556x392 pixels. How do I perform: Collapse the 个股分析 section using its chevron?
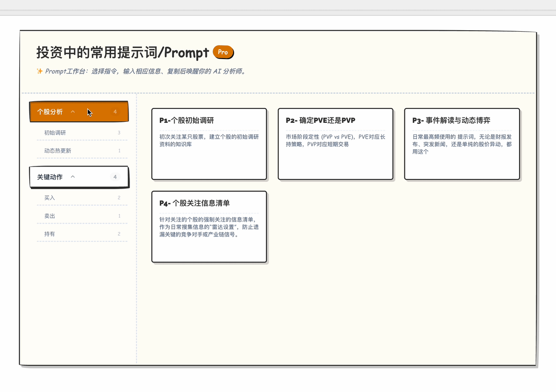coord(73,112)
